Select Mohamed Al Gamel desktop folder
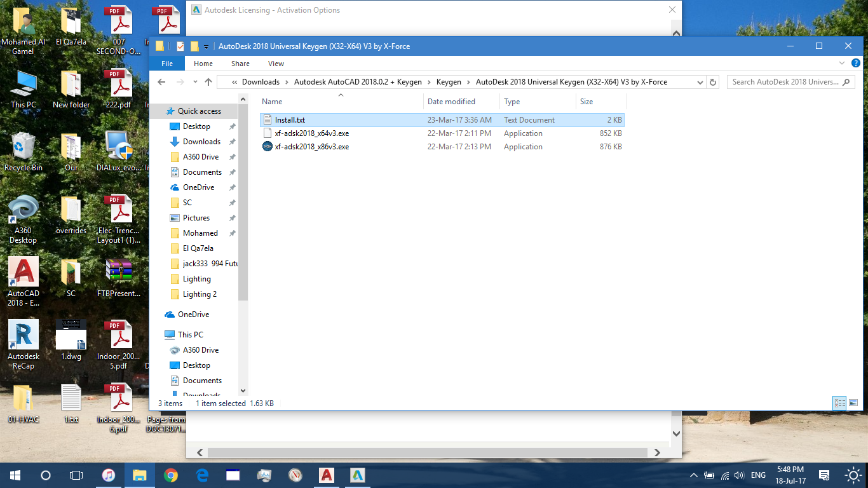This screenshot has width=868, height=488. click(24, 30)
